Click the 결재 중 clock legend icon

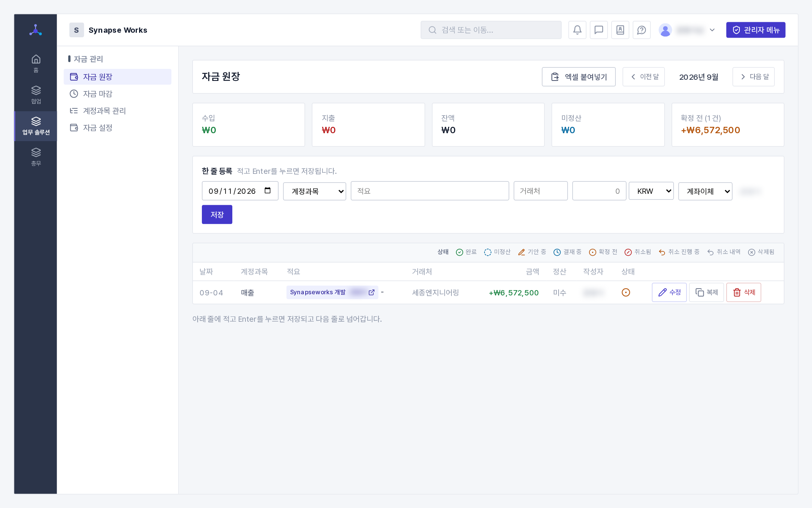pos(557,252)
